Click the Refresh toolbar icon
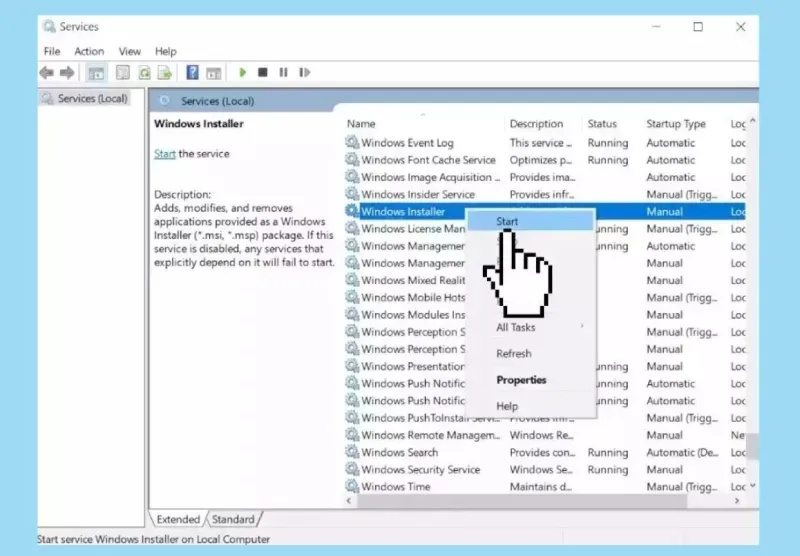Screen dimensions: 800x556 (x=144, y=73)
